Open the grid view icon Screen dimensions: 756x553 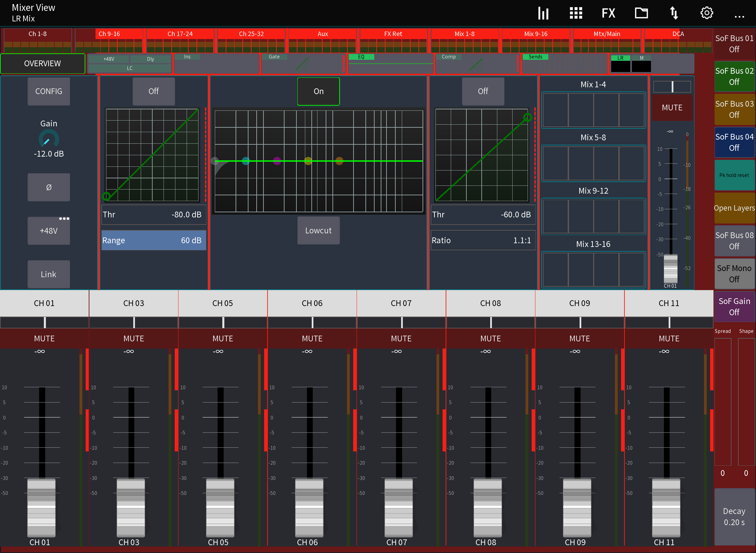576,13
